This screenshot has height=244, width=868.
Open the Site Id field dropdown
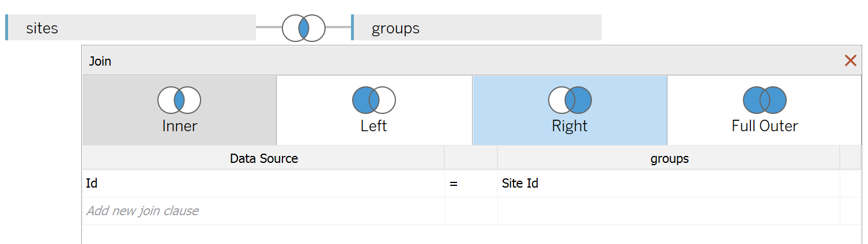[669, 184]
